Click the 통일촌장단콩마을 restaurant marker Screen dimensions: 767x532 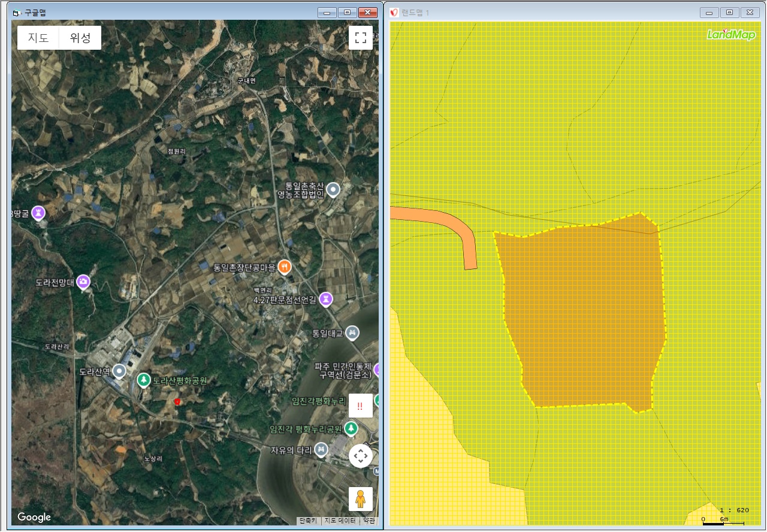click(285, 267)
